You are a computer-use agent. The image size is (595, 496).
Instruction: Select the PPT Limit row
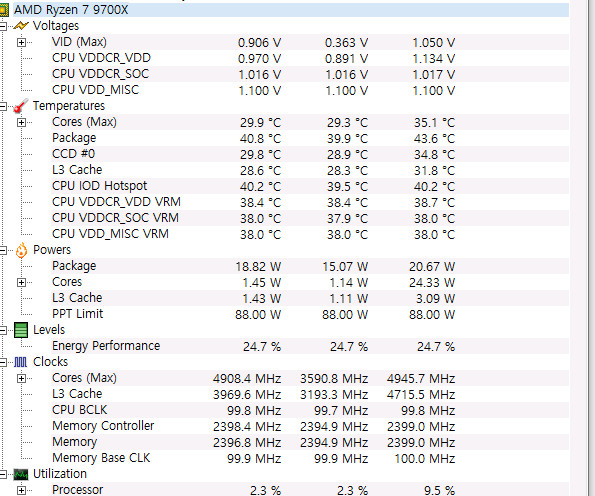coord(310,314)
